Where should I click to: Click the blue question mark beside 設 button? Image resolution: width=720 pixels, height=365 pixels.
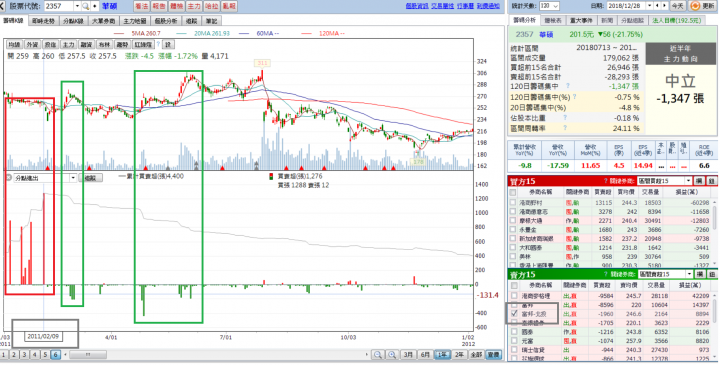coord(158,45)
